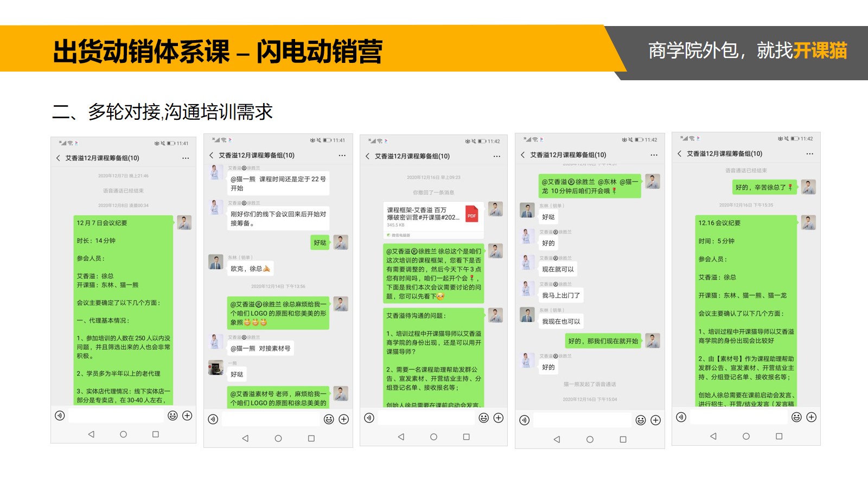Viewport: 868px width, 488px height.
Task: Click message input field in first phone screenshot
Action: (116, 415)
